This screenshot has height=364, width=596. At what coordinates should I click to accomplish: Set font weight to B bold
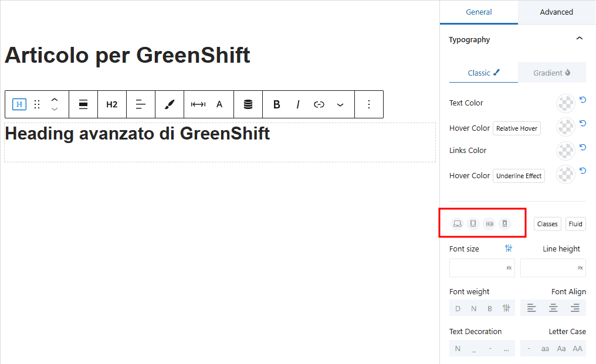[490, 308]
